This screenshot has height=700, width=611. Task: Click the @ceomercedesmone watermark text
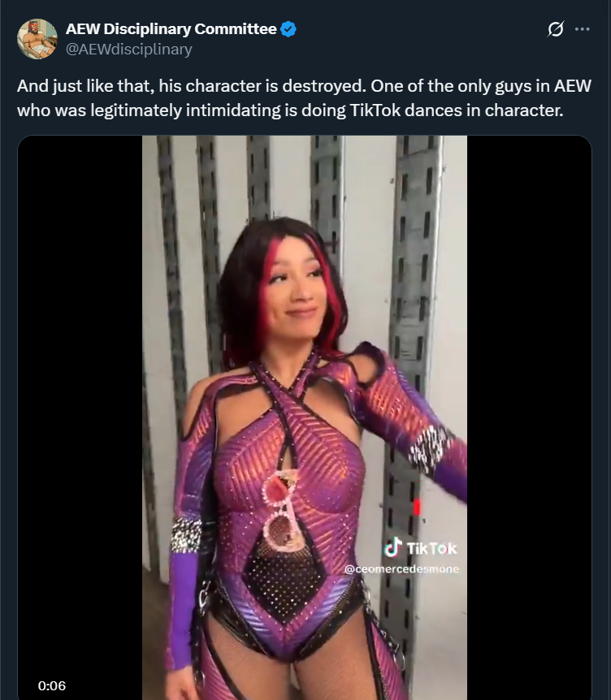(x=401, y=569)
